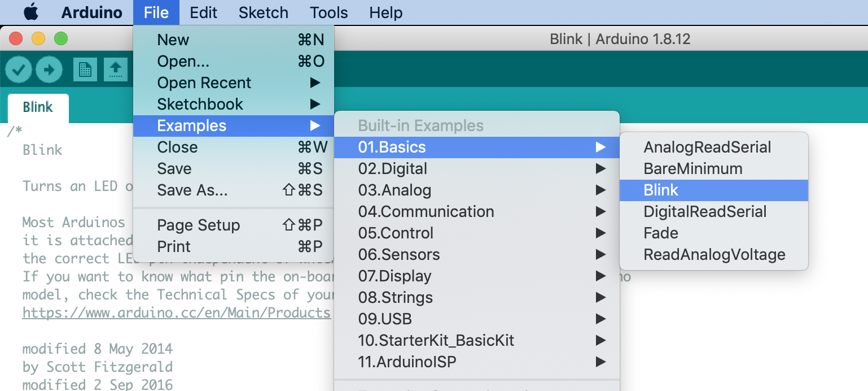The width and height of the screenshot is (868, 391).
Task: Expand the 02.Digital examples submenu
Action: 477,169
